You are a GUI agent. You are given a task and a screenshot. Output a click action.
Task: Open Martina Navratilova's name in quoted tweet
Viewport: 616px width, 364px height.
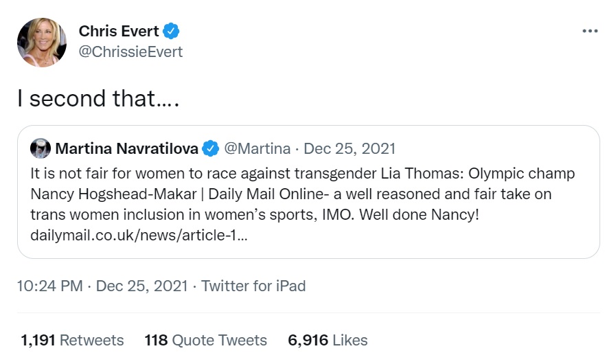pos(127,148)
